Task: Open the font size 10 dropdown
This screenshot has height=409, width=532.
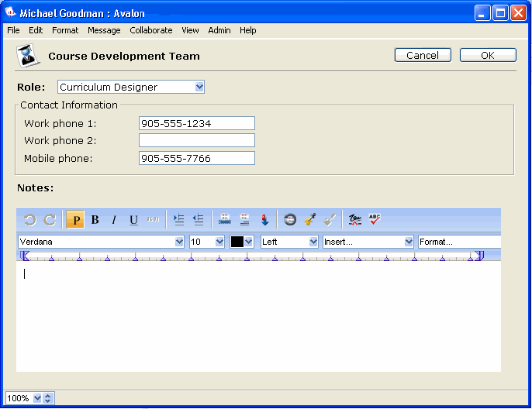Action: pos(219,242)
